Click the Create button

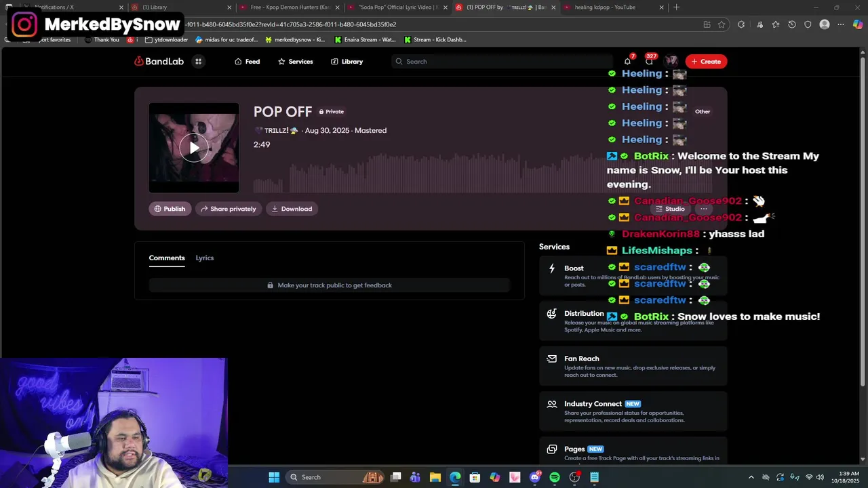[x=706, y=61]
